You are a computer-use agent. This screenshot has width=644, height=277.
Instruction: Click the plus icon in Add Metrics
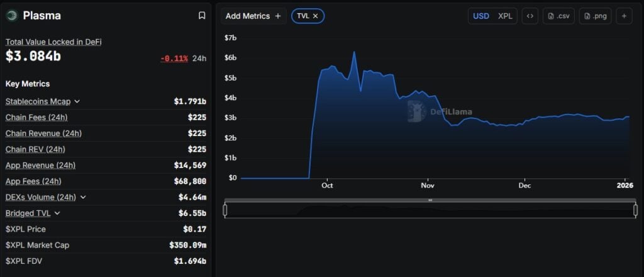click(277, 16)
